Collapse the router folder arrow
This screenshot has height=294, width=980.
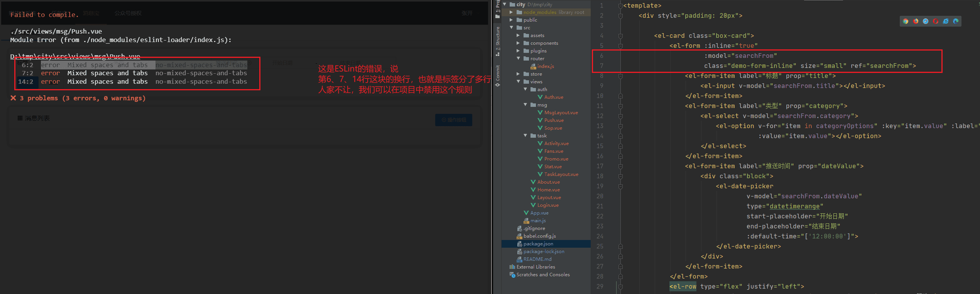519,59
